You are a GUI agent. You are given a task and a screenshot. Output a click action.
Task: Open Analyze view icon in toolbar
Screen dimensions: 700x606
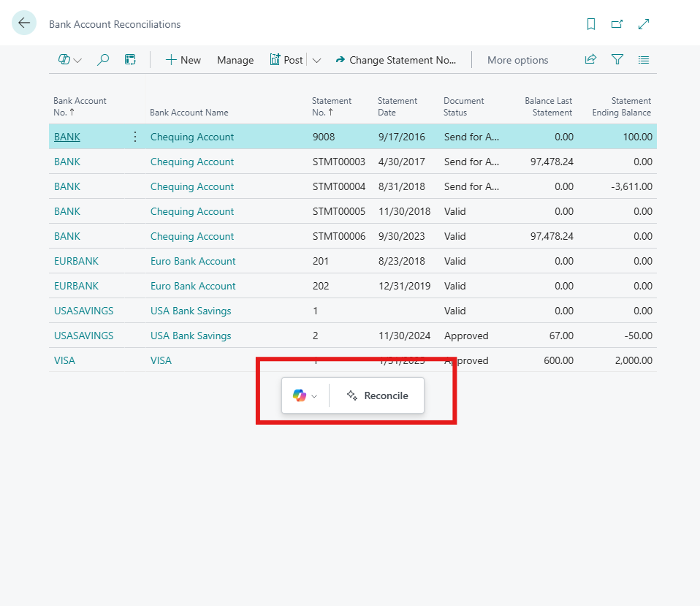pyautogui.click(x=130, y=60)
